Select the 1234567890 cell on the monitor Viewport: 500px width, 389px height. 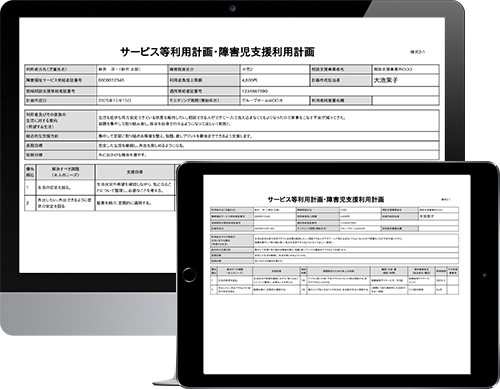click(x=339, y=91)
